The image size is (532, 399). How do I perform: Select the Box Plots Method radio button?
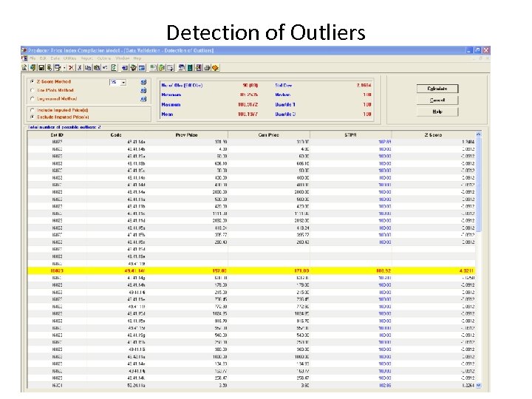[33, 90]
